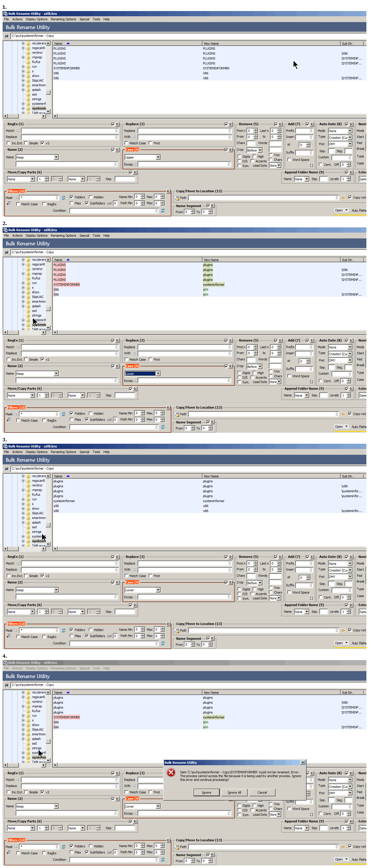369x868 pixels.
Task: Enable Inc.Ext. checkbox in first window
Action: [9, 143]
